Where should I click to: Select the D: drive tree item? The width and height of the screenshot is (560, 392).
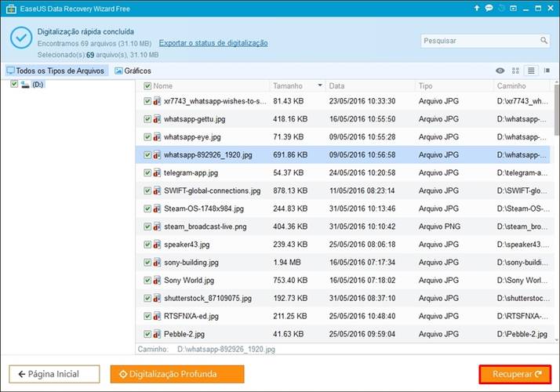click(38, 85)
